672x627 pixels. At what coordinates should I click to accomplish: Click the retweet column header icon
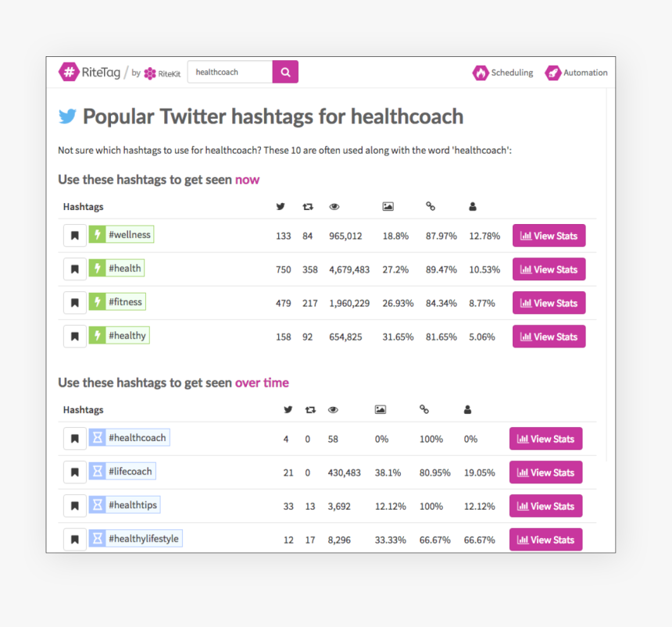308,207
